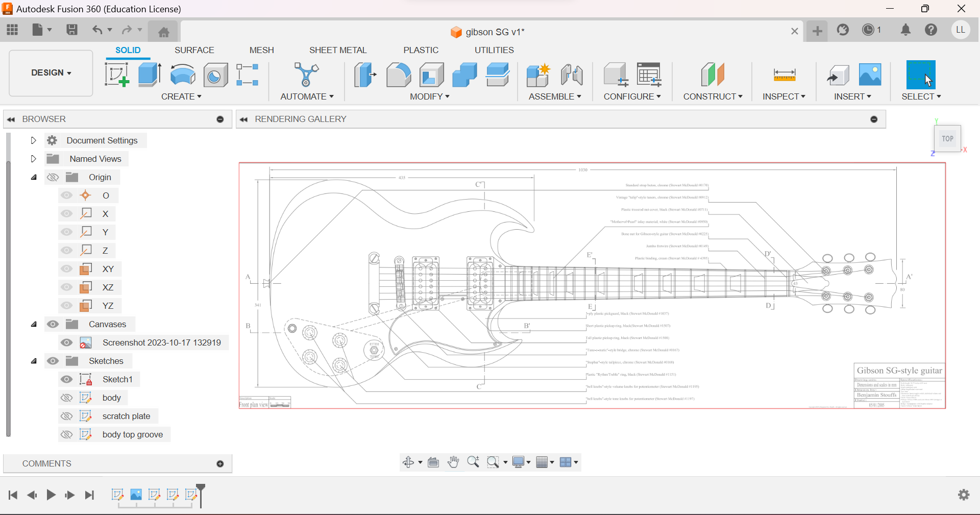
Task: Open the Change Parameters table icon
Action: coord(649,75)
